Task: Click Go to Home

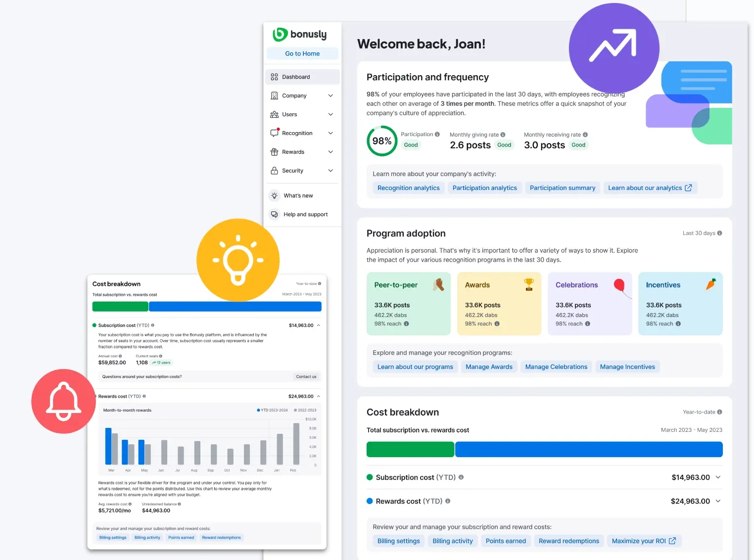Action: coord(302,53)
